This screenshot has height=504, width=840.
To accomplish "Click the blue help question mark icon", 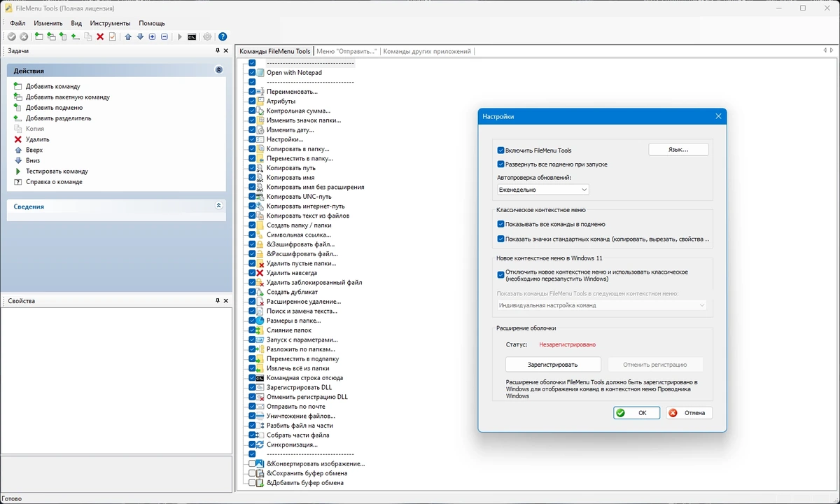I will (x=223, y=36).
